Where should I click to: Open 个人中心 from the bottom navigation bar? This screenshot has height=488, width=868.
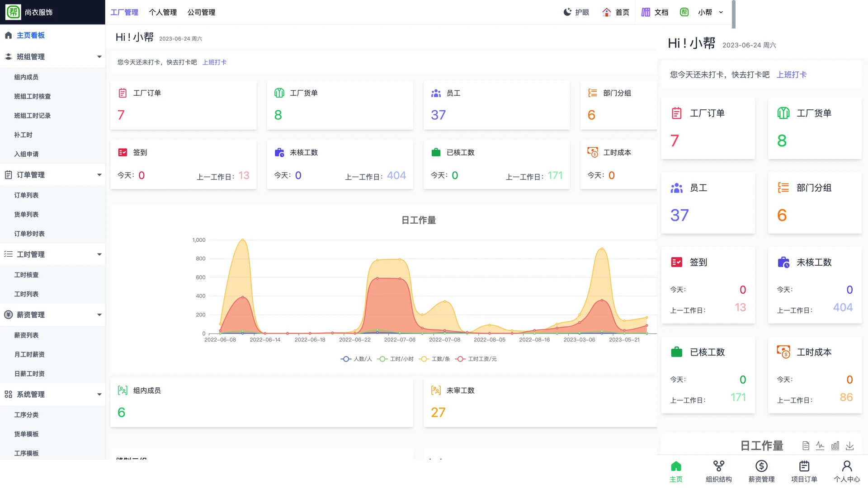847,471
